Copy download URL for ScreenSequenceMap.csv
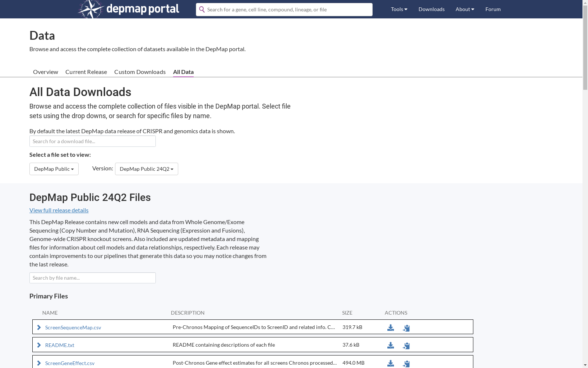Image resolution: width=588 pixels, height=368 pixels. tap(406, 328)
